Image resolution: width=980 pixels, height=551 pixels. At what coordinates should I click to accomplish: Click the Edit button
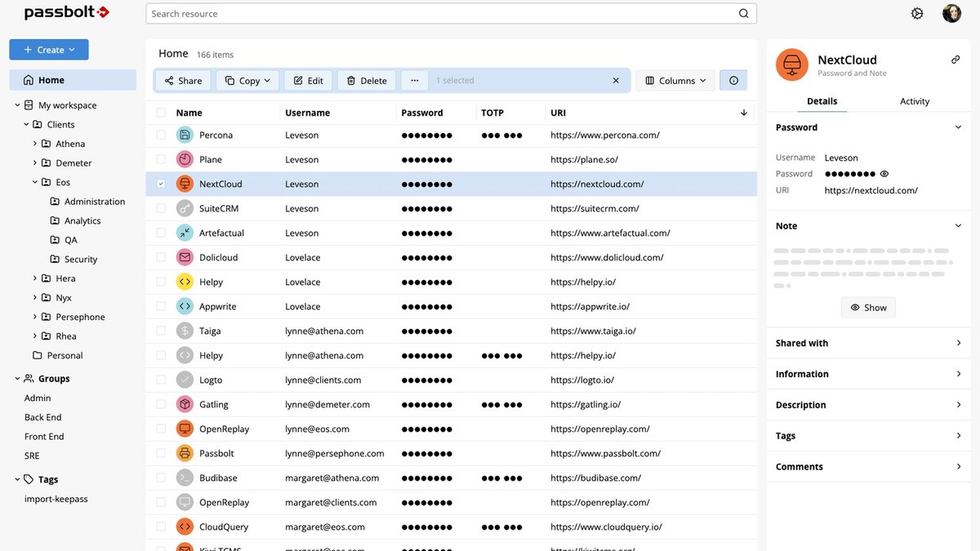point(308,81)
